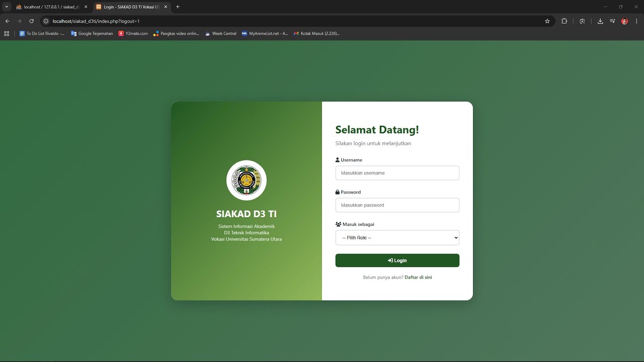Click the university logo emblem

coord(247,180)
